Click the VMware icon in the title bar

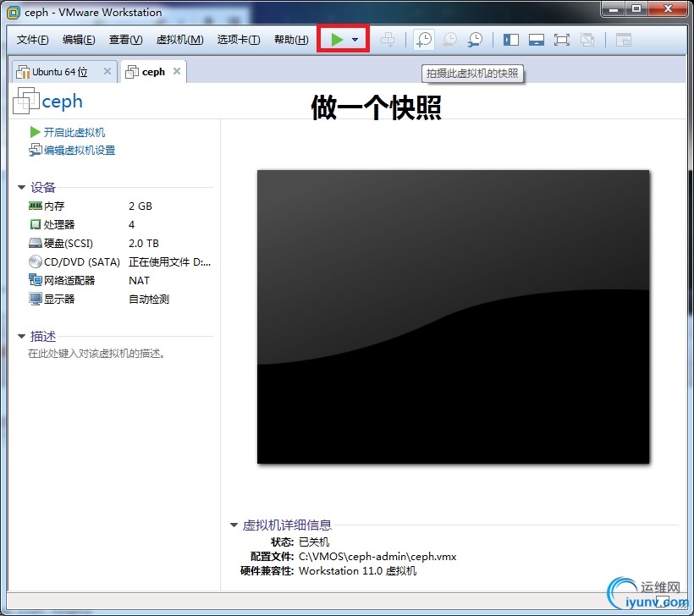[x=14, y=13]
